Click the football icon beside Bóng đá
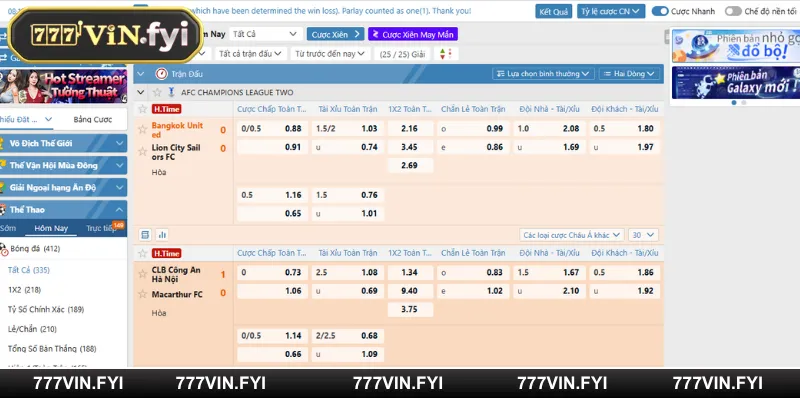800x400 pixels. pos(4,249)
